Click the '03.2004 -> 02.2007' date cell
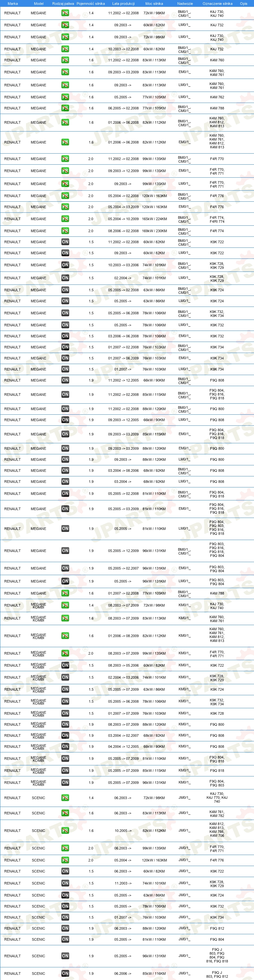The height and width of the screenshot is (980, 254). (x=123, y=735)
